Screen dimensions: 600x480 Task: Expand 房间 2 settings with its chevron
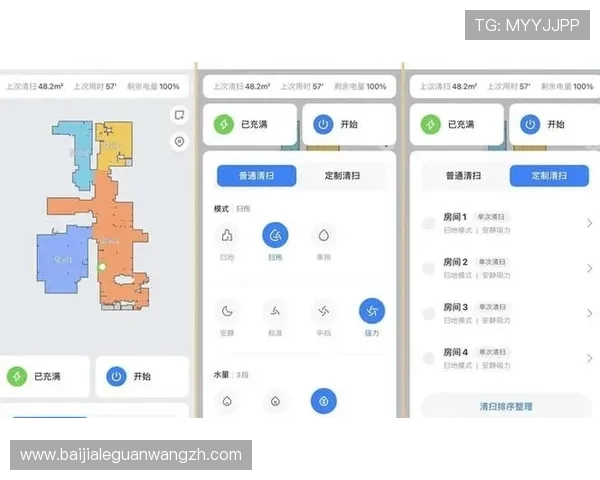[x=590, y=268]
